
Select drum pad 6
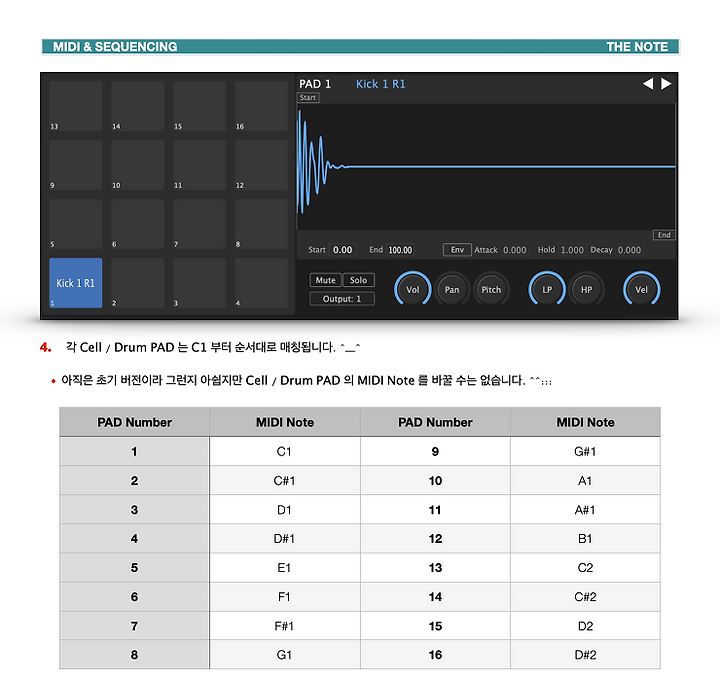click(138, 224)
